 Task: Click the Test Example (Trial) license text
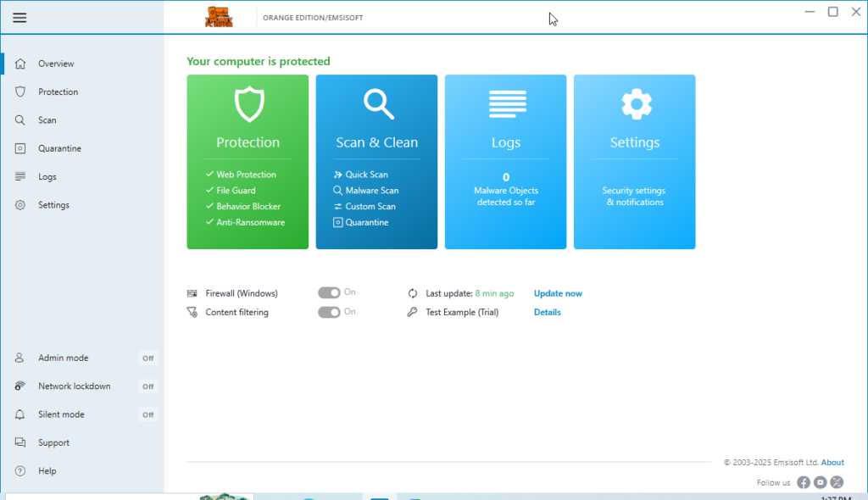pyautogui.click(x=462, y=313)
